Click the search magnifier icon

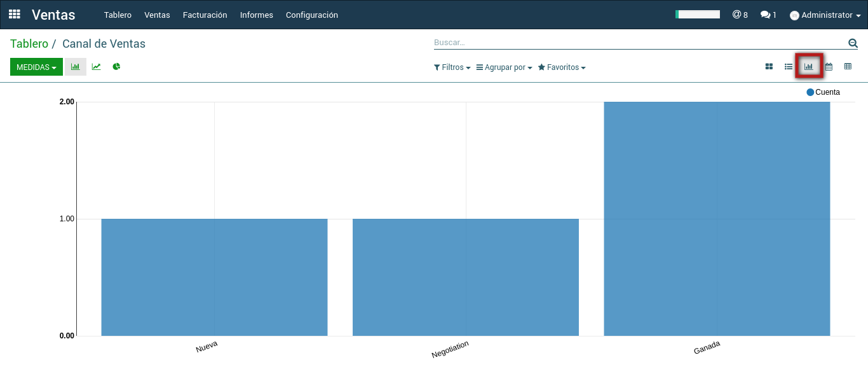pyautogui.click(x=853, y=43)
